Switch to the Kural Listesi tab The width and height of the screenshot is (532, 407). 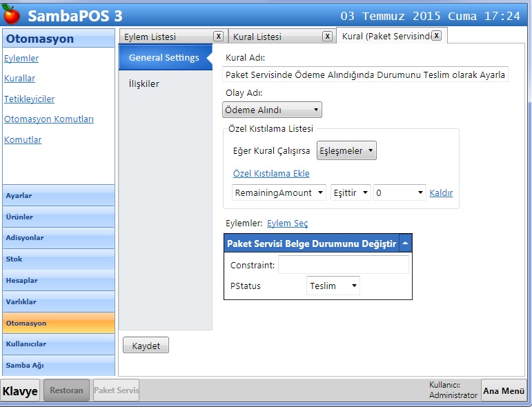273,37
